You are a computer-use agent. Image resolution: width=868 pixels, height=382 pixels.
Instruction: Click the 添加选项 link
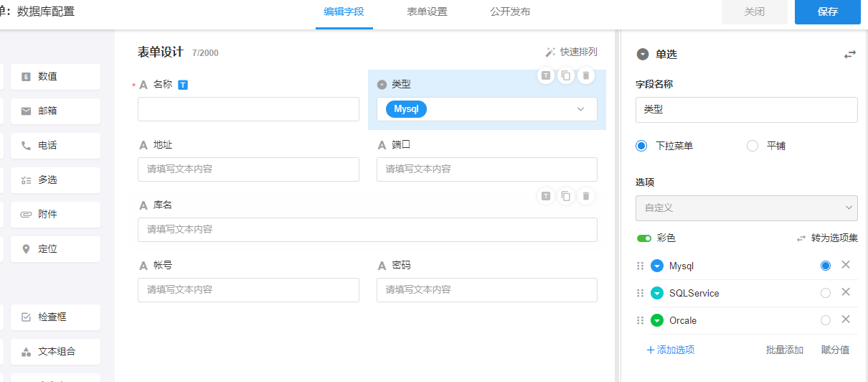tap(671, 350)
